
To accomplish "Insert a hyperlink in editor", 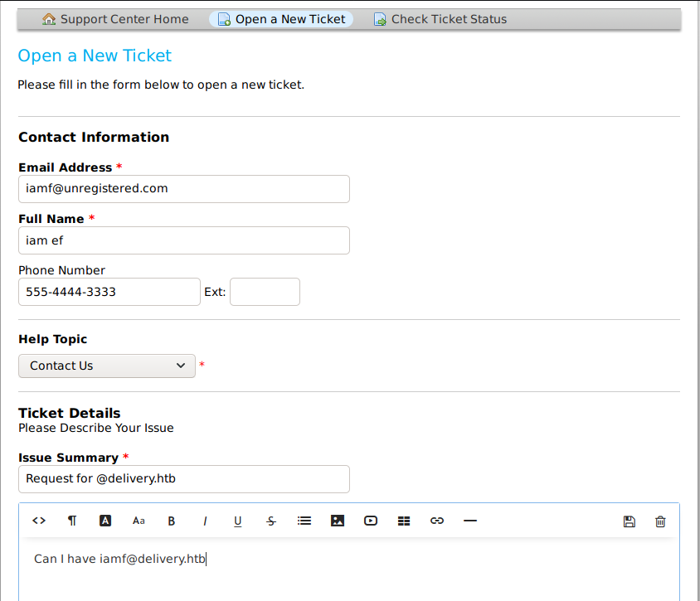I will tap(437, 521).
